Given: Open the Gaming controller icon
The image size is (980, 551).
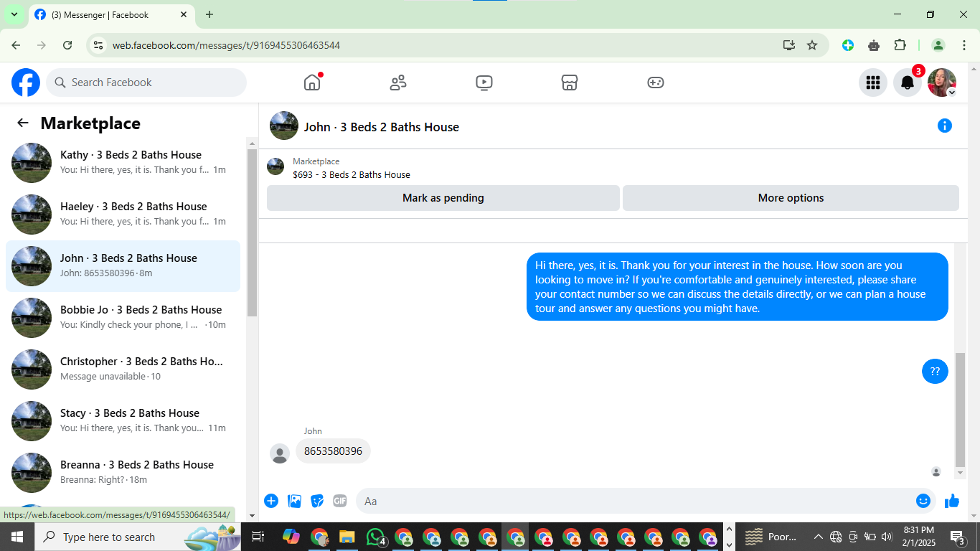Looking at the screenshot, I should point(656,83).
